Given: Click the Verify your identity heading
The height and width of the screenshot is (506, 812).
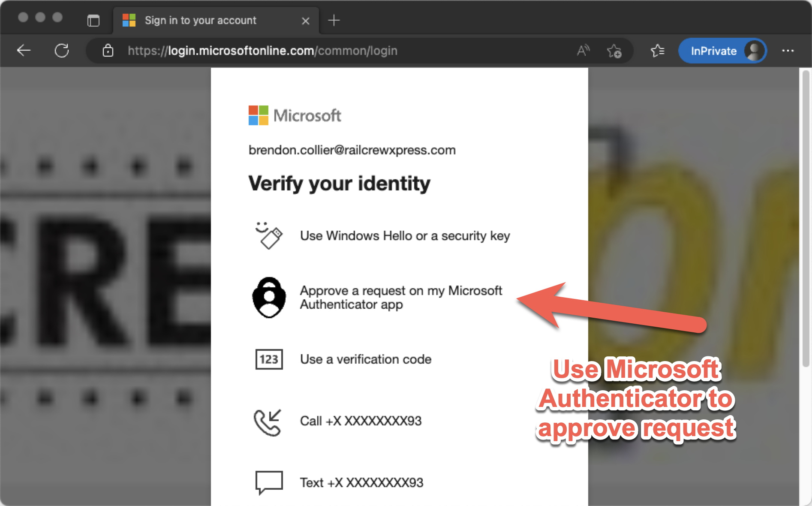Looking at the screenshot, I should (x=339, y=184).
